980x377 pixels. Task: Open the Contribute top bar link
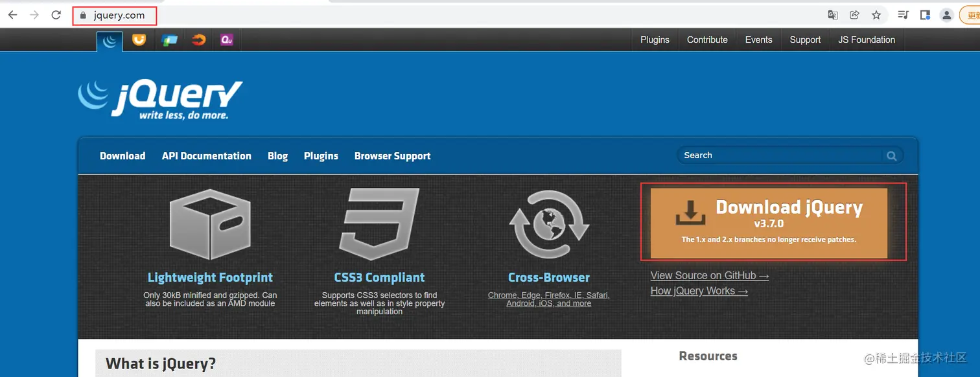pyautogui.click(x=707, y=40)
